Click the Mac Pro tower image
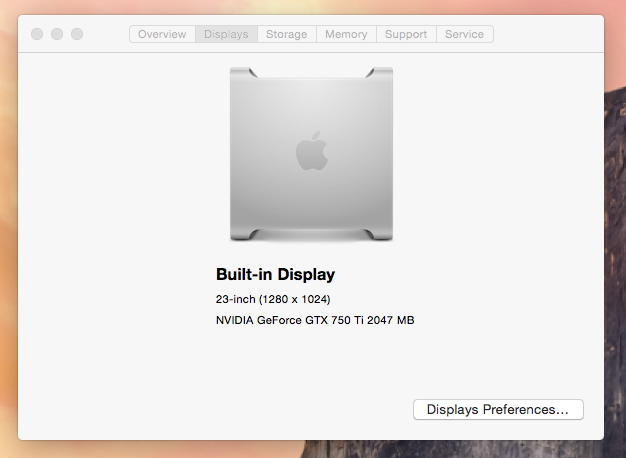This screenshot has width=626, height=458. pyautogui.click(x=311, y=154)
